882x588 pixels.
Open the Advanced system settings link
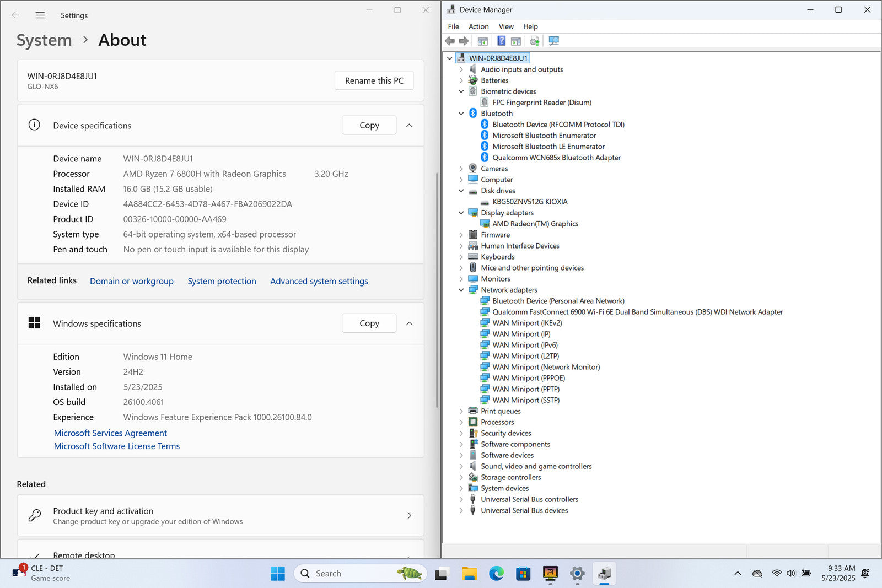click(319, 281)
